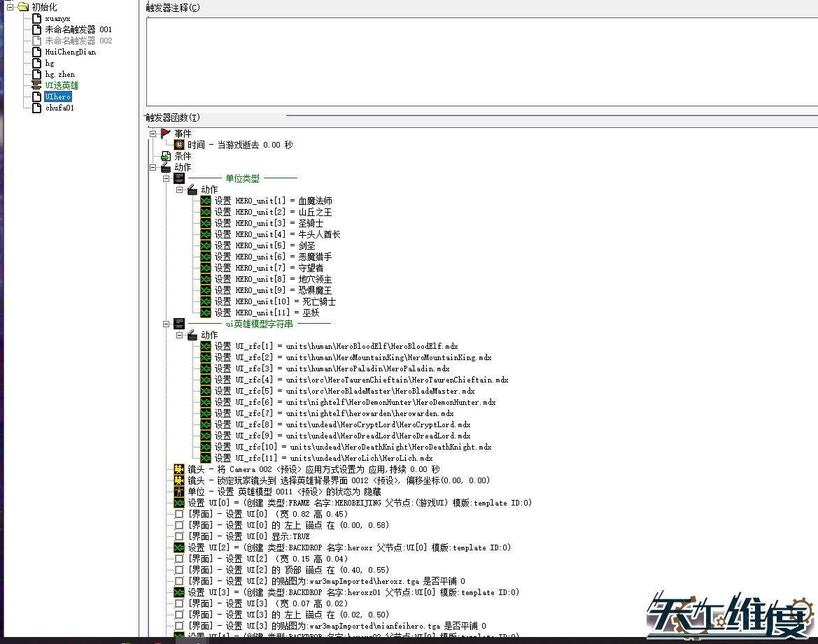The width and height of the screenshot is (818, 644).
Task: Enable the 设置 UI[0] 宽 0.82 高 0.45 action
Action: pos(179,513)
